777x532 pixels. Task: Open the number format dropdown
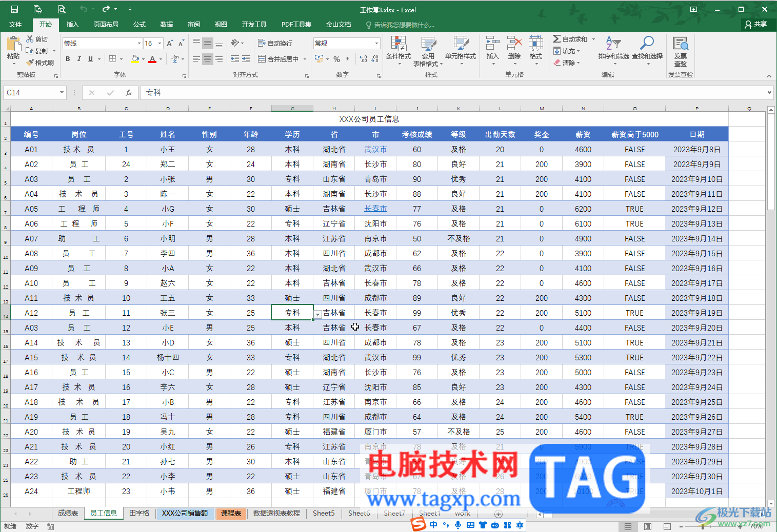[376, 44]
